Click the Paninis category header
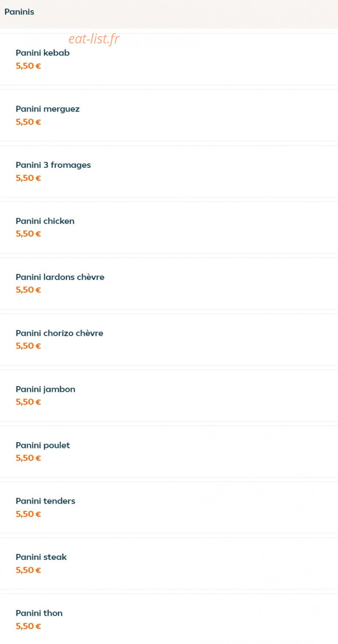Screen dimensions: 338x644 (x=19, y=12)
